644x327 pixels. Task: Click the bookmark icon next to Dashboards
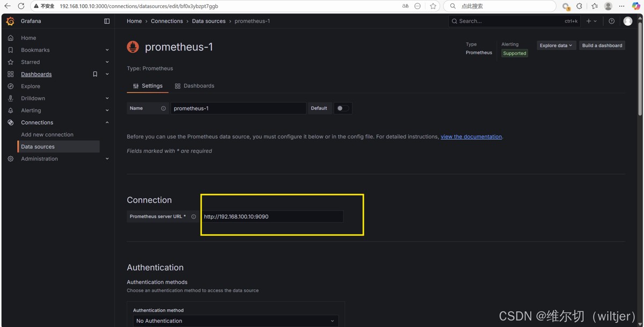pos(95,74)
